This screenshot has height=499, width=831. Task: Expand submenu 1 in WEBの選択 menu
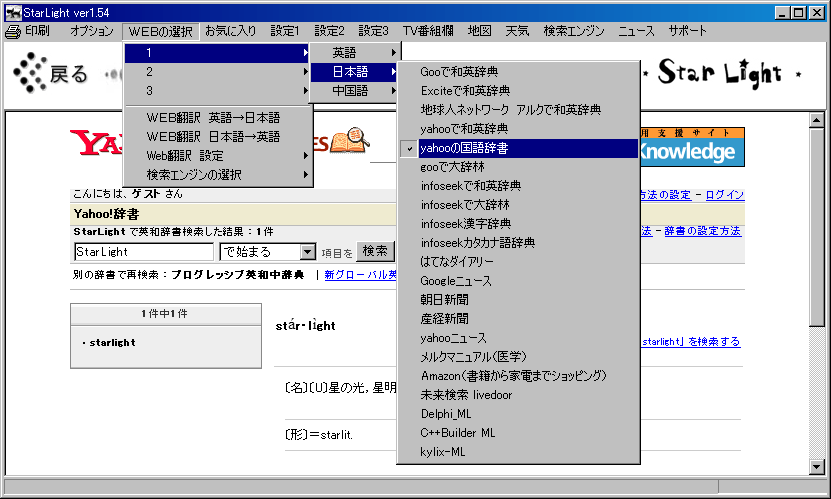[x=217, y=53]
